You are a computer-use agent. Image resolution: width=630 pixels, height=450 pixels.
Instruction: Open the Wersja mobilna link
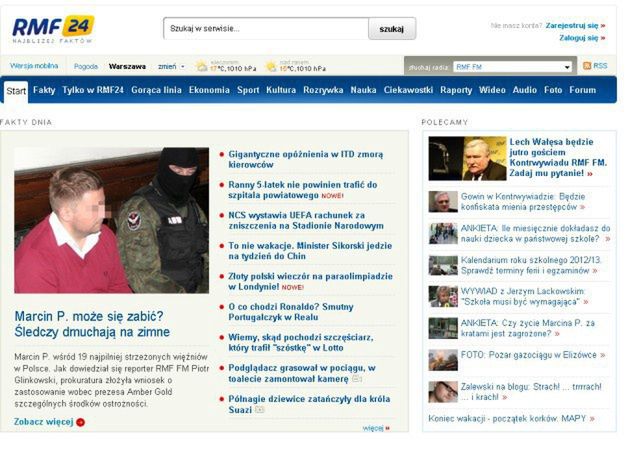tap(34, 66)
